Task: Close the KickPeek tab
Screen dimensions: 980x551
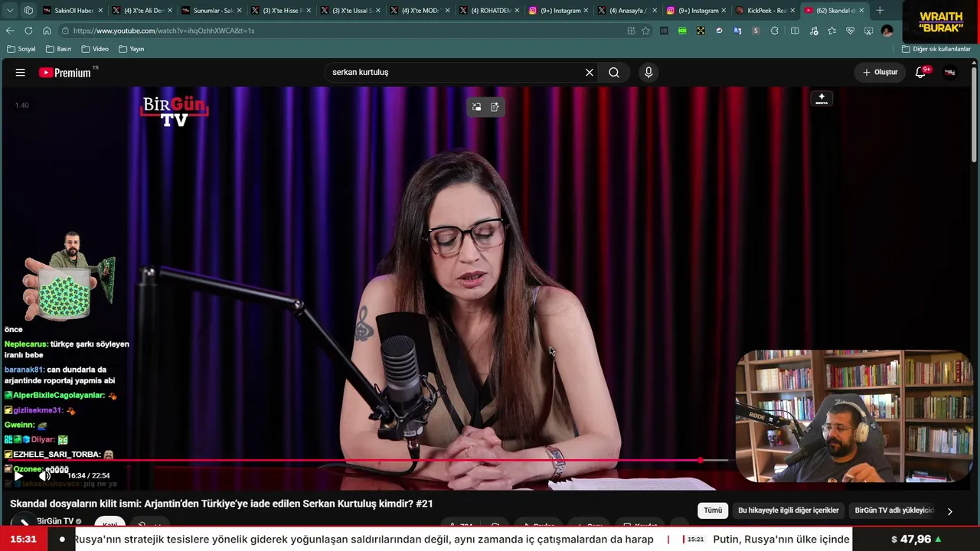Action: pyautogui.click(x=792, y=11)
